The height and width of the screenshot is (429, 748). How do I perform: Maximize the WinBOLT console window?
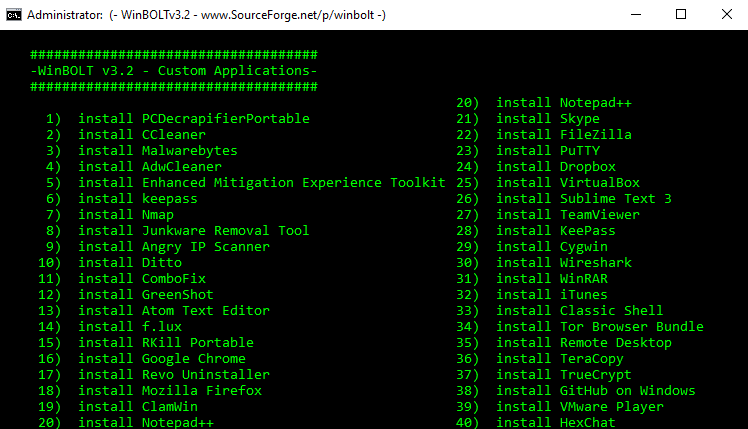(680, 15)
